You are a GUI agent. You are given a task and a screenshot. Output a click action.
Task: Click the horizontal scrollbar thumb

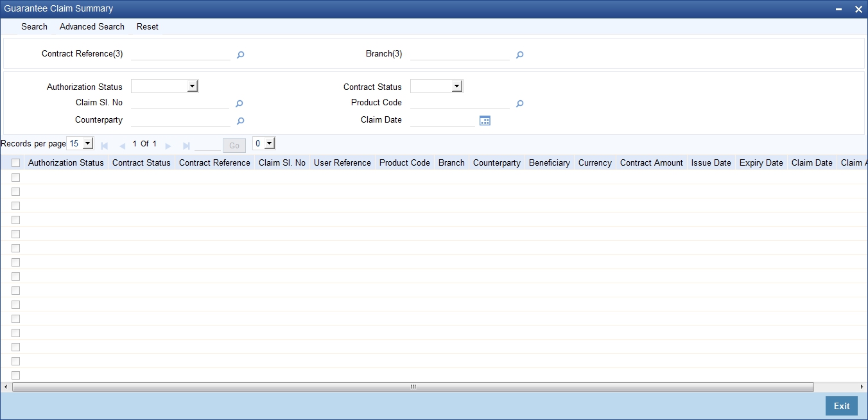[413, 387]
